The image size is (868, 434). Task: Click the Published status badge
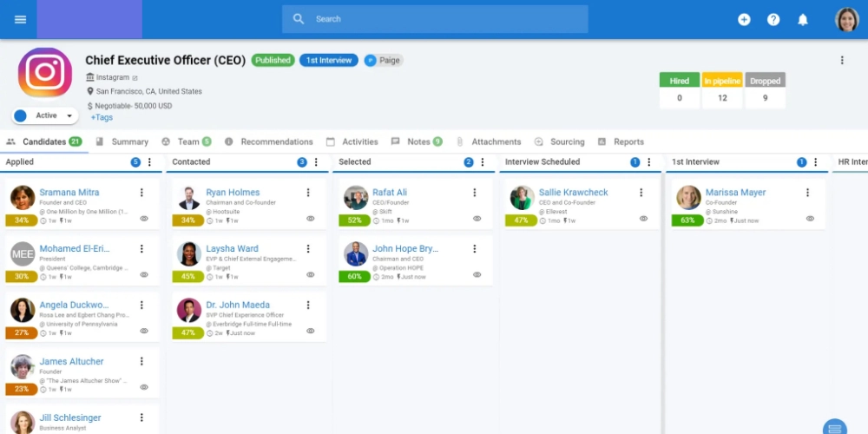coord(273,61)
